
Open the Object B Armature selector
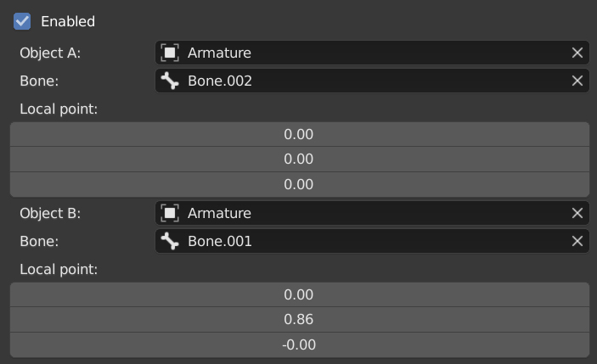click(x=372, y=213)
